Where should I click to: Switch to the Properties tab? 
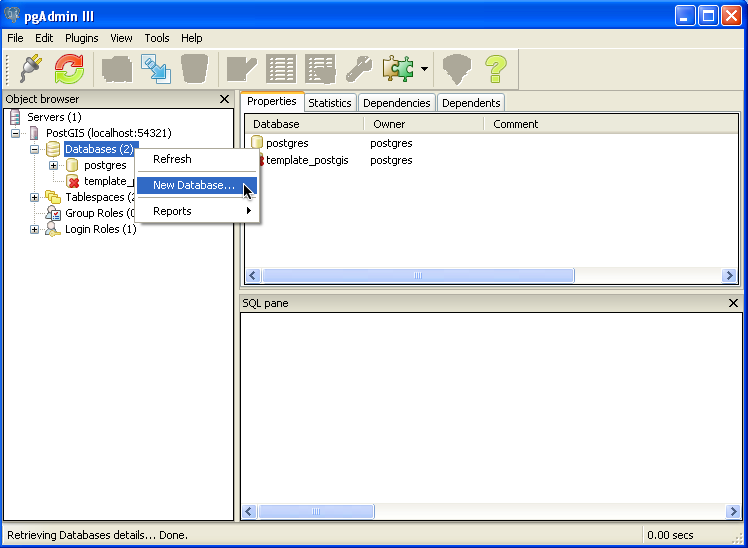(x=272, y=102)
